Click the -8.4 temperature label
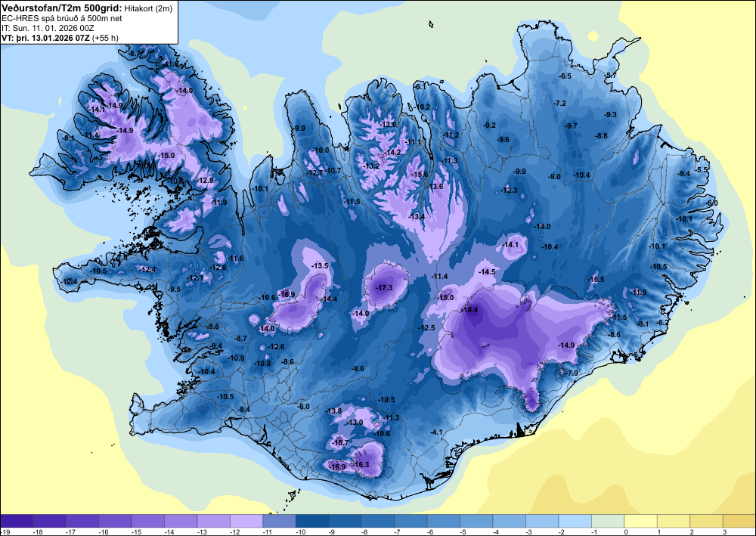 (244, 410)
